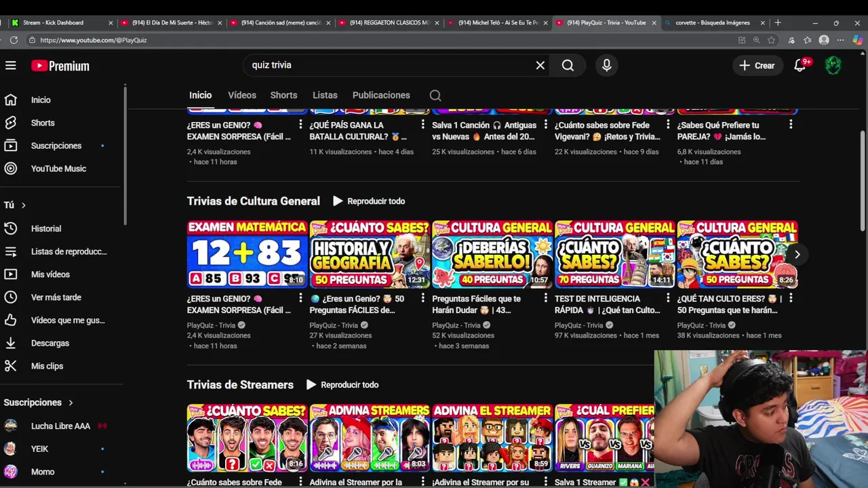The image size is (868, 488).
Task: Open ¿Cuánto sabes? streamers thumbnail
Action: coord(248,438)
